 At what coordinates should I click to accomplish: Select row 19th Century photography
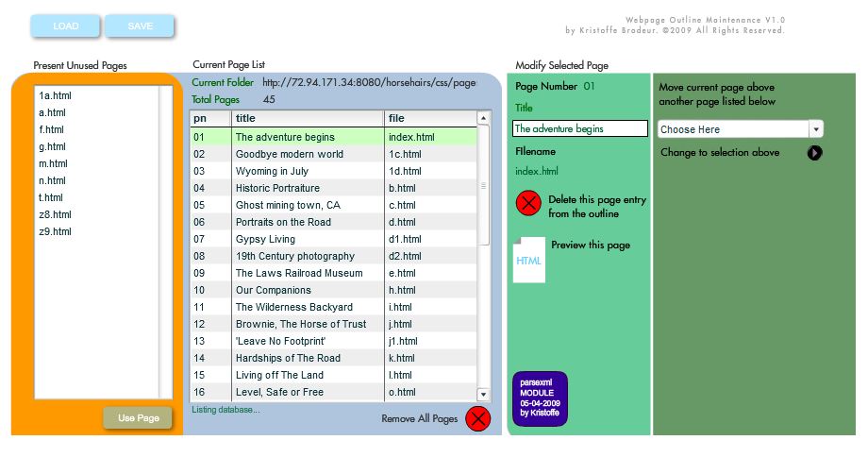(x=333, y=256)
